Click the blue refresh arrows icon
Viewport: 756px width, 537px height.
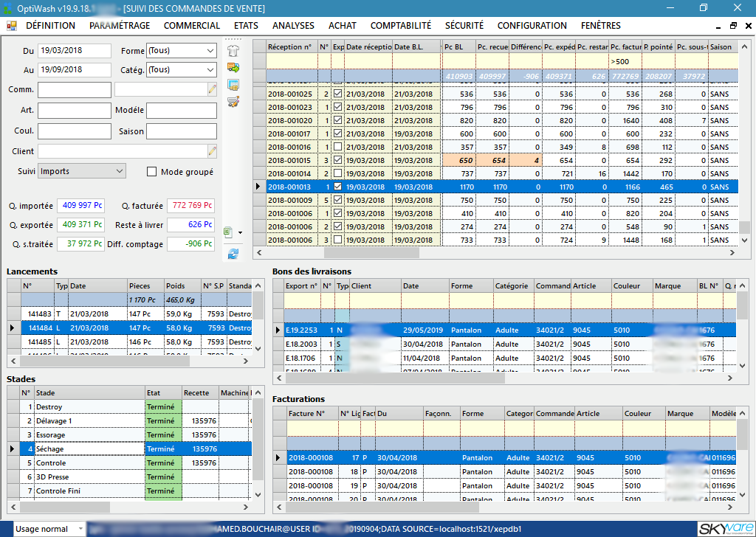(233, 253)
